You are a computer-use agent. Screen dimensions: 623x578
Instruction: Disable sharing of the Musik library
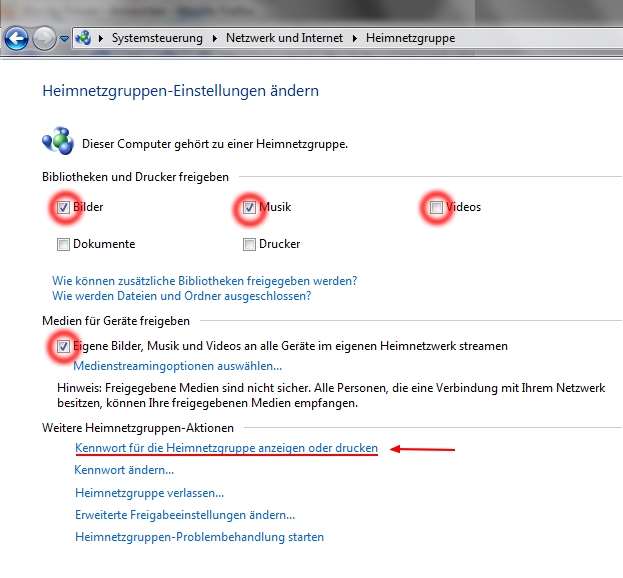[249, 208]
